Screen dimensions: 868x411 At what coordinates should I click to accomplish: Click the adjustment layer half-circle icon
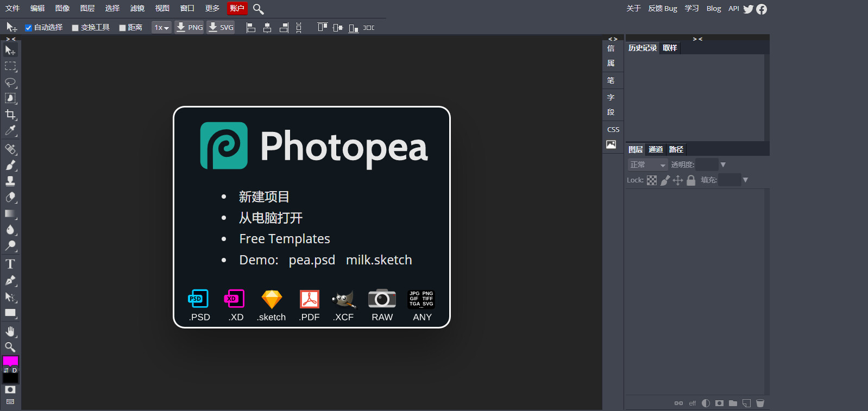706,403
